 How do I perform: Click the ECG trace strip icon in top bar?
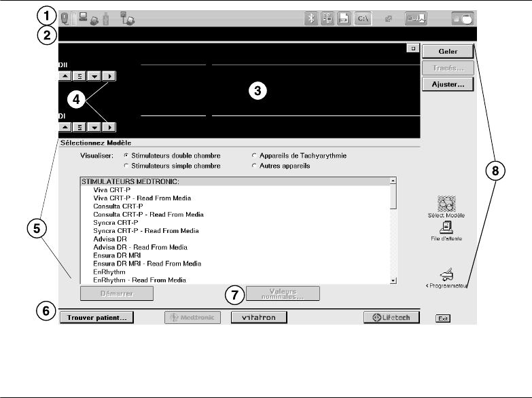(x=416, y=18)
